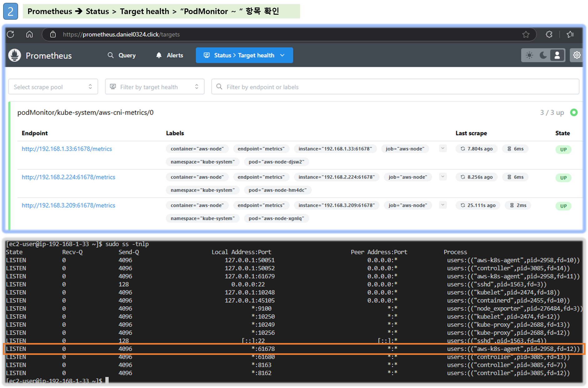Expand labels for the 192.168.1.33 target
The height and width of the screenshot is (388, 588).
[x=442, y=148]
